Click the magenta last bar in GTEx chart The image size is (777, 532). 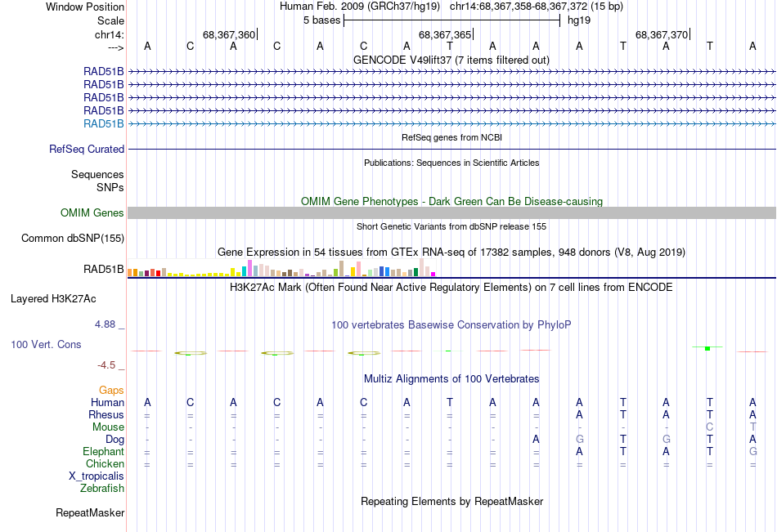(x=433, y=274)
